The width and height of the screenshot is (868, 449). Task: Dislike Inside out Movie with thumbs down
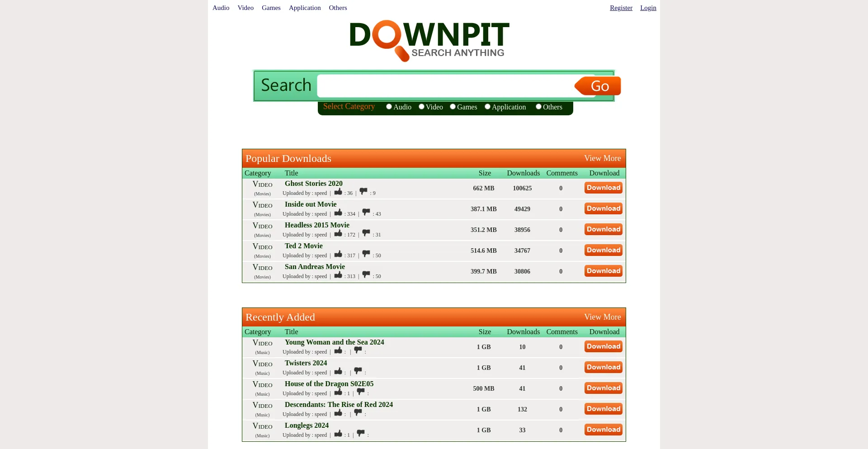pyautogui.click(x=366, y=213)
